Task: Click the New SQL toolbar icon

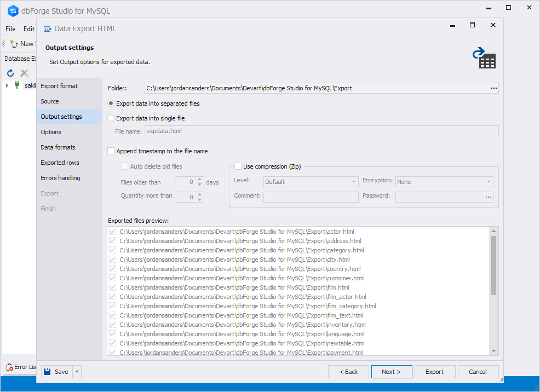Action: [14, 44]
